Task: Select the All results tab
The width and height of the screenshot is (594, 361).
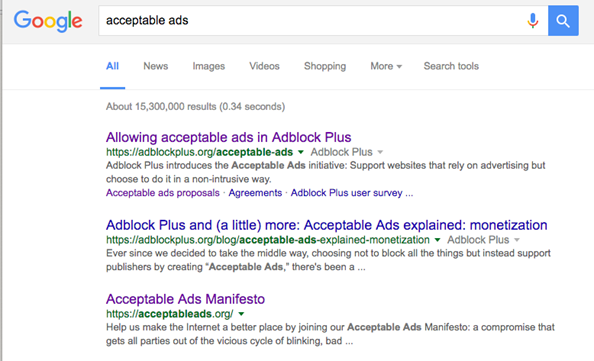Action: point(113,66)
